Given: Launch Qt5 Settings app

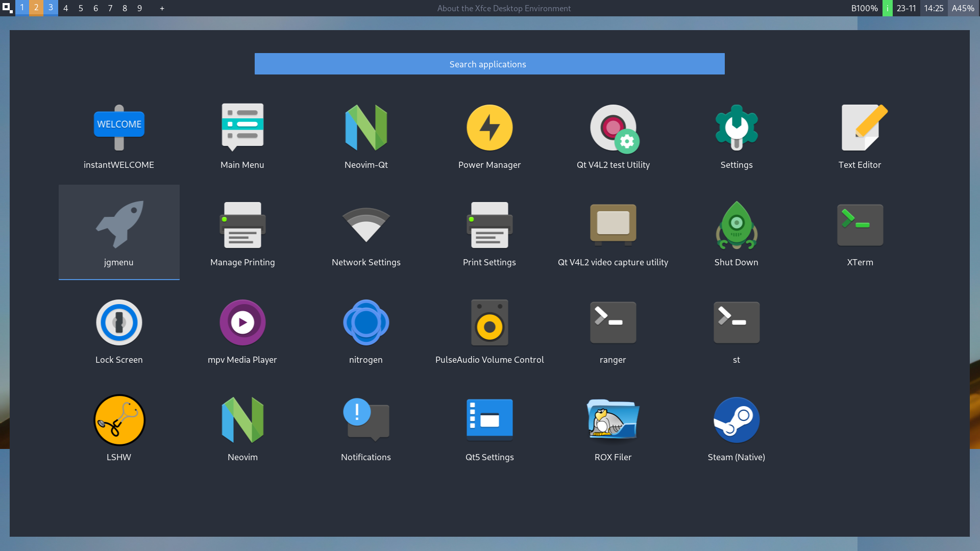Looking at the screenshot, I should coord(489,420).
